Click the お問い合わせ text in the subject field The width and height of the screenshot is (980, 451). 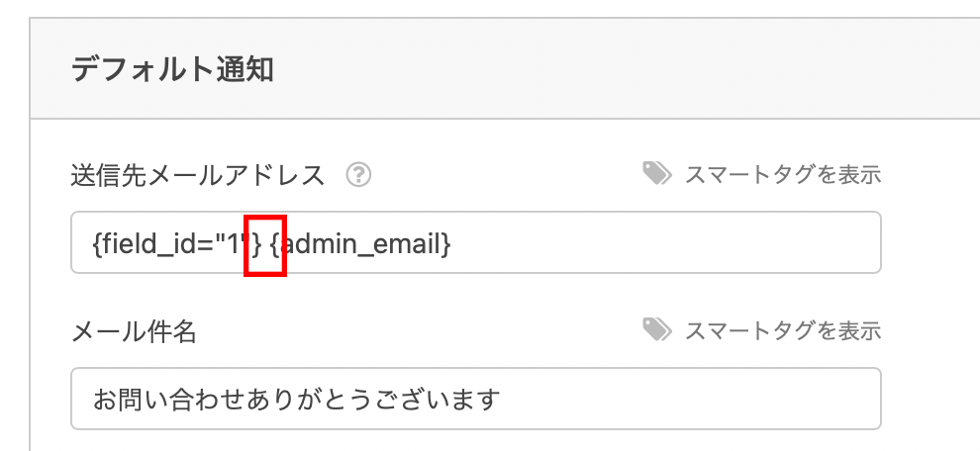[x=158, y=400]
